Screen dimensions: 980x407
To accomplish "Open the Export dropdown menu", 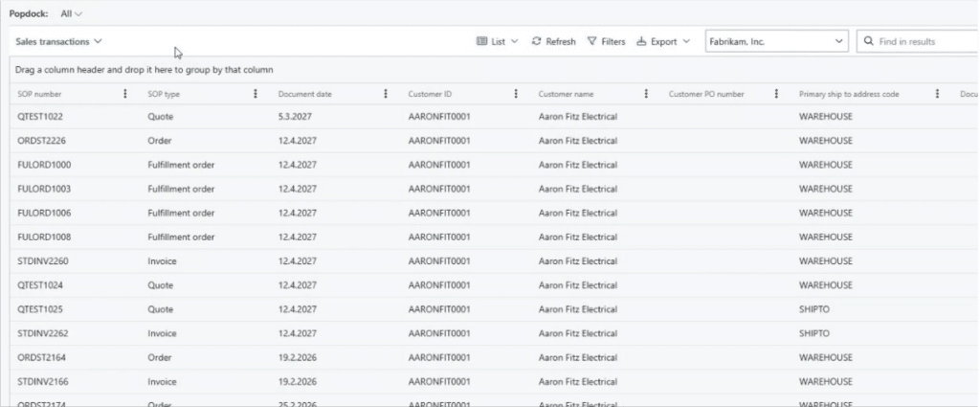I will (663, 41).
